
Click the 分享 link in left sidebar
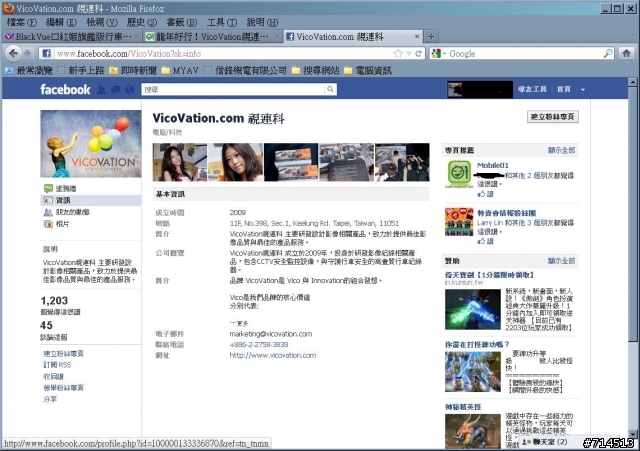pos(50,399)
